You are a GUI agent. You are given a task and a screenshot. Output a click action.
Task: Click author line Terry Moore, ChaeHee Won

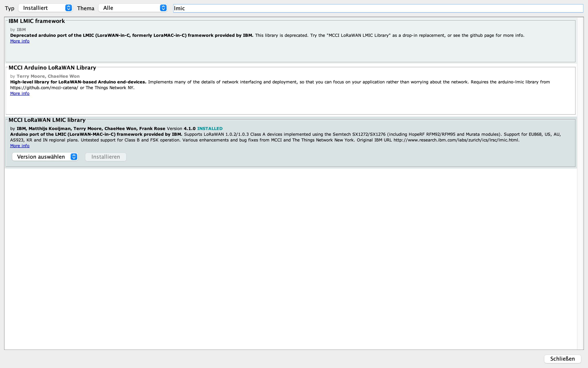click(x=45, y=76)
